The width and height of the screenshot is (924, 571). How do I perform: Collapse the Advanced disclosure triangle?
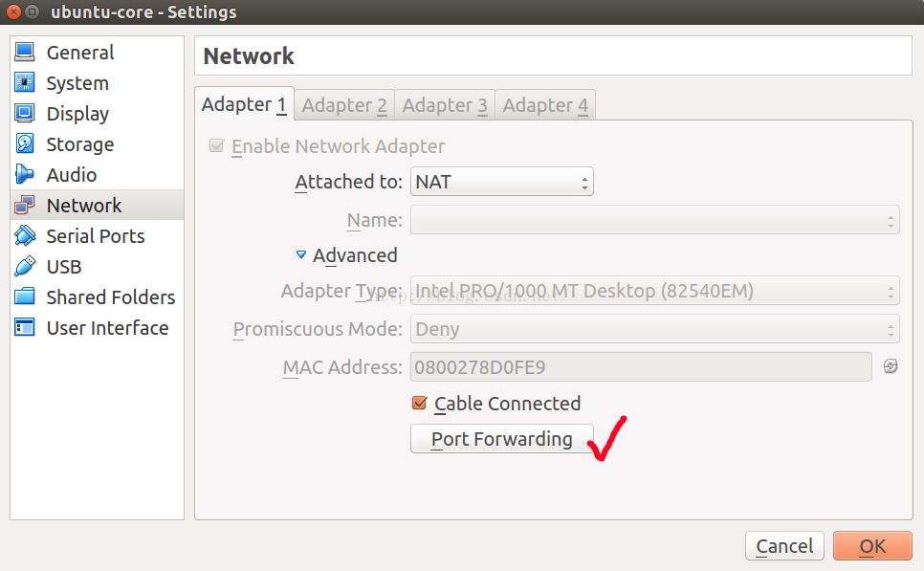click(x=301, y=255)
